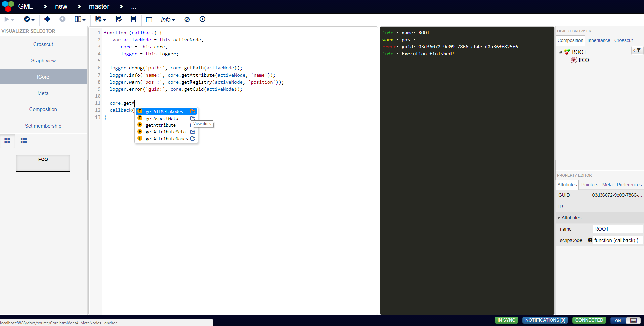Open the 'new' project breadcrumb
644x326 pixels.
coord(61,6)
